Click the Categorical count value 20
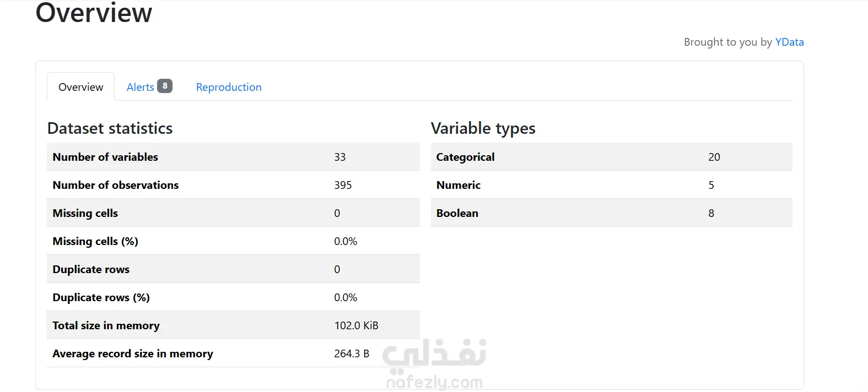The width and height of the screenshot is (868, 392). 714,157
